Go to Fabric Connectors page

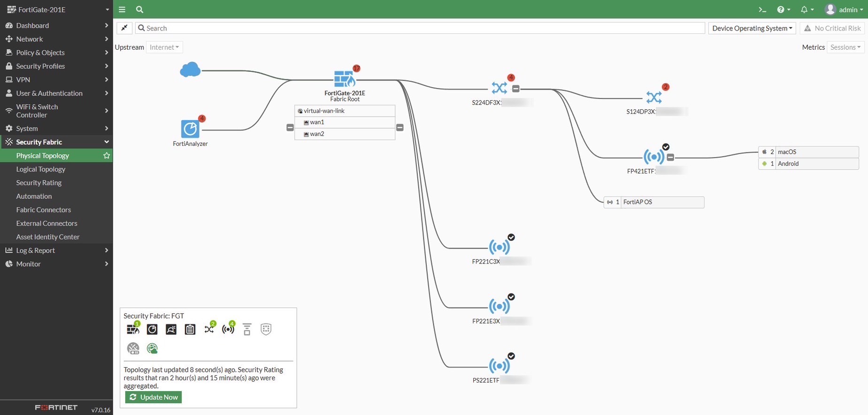tap(44, 210)
